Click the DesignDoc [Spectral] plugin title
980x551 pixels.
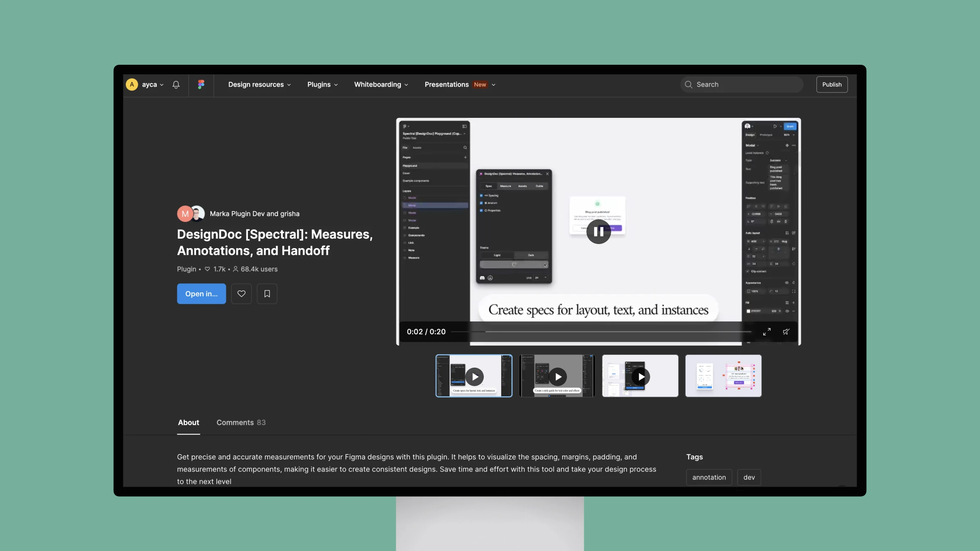(x=275, y=243)
